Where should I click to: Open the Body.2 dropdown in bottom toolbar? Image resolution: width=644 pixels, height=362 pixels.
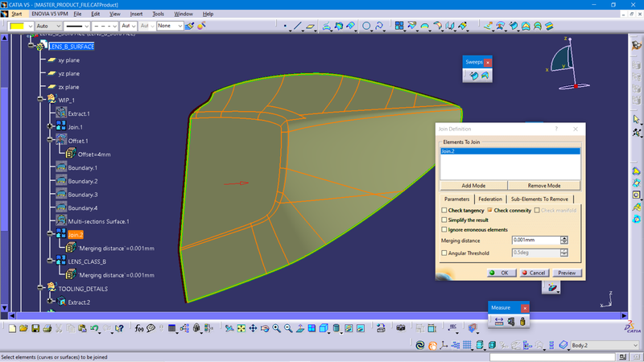pos(634,346)
